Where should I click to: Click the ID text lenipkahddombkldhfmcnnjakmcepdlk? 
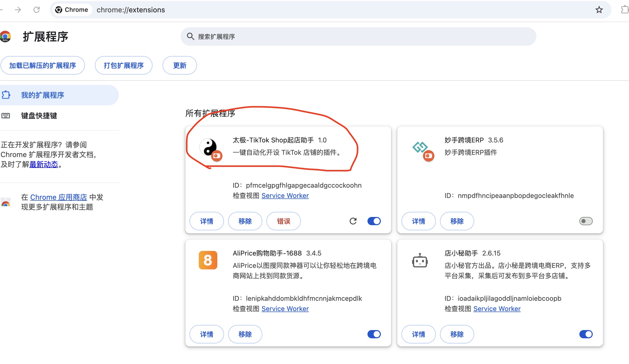click(304, 298)
